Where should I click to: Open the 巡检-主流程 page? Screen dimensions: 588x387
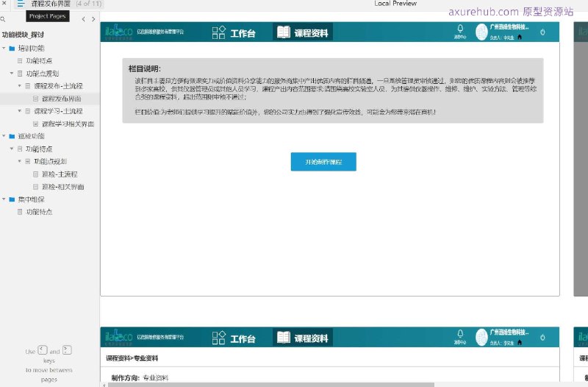pyautogui.click(x=60, y=174)
